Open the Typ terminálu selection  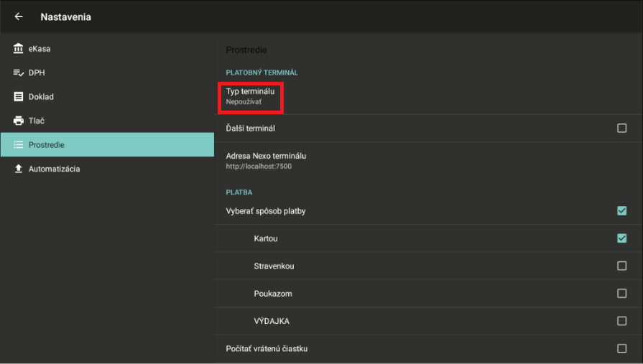point(251,97)
